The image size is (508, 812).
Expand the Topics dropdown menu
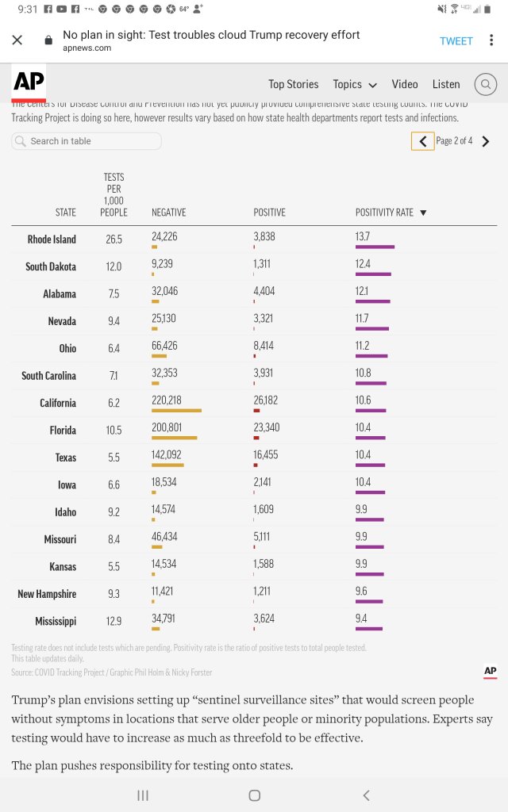point(354,84)
